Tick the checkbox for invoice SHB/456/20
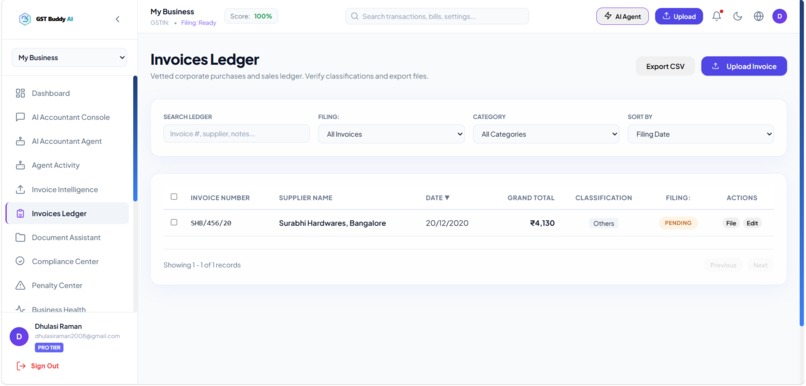 (174, 223)
